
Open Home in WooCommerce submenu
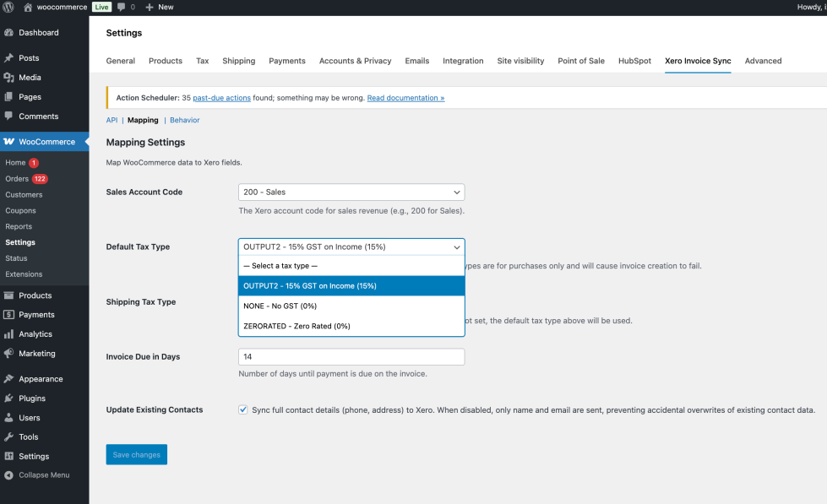[x=15, y=163]
